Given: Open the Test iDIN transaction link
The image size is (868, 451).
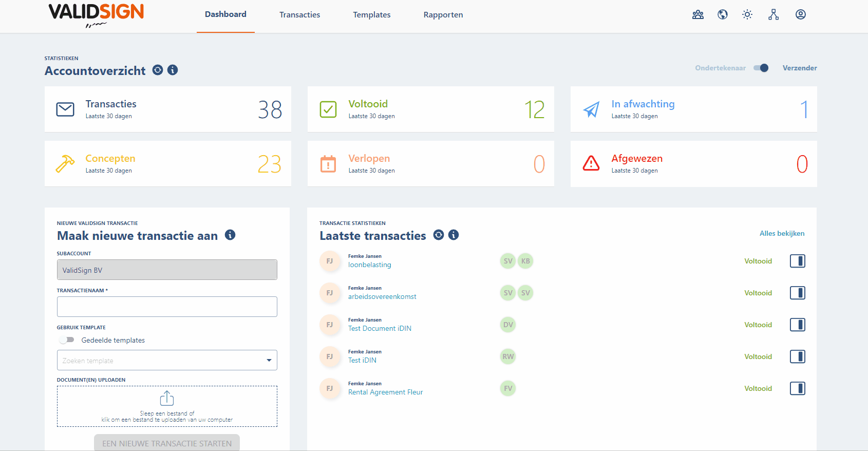Looking at the screenshot, I should click(x=362, y=361).
